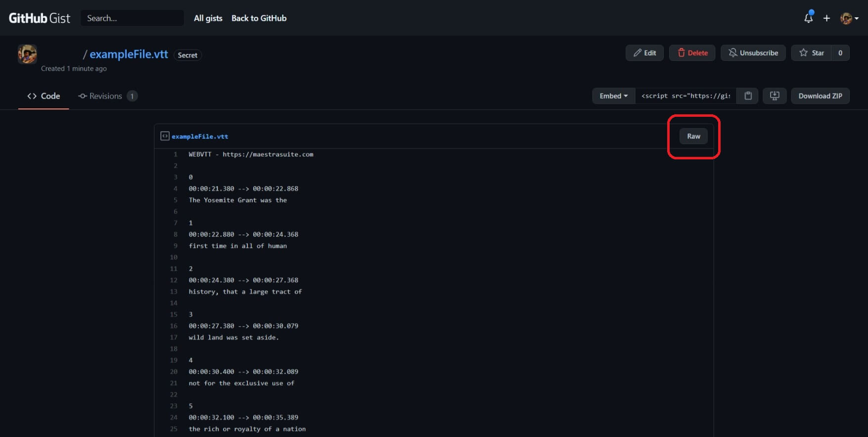Click the Edit gist button

(x=644, y=53)
